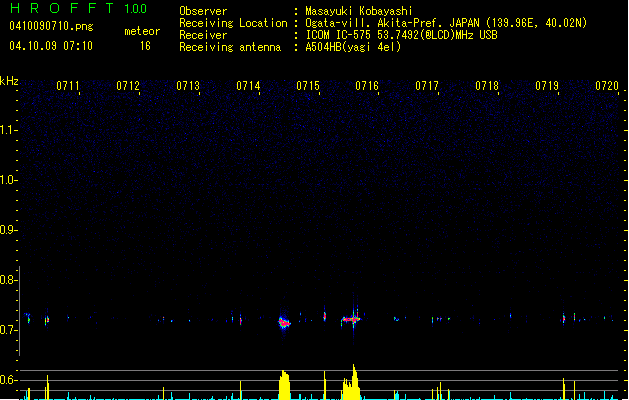Click the 0716 time marker
Screen dimensions: 629x400
click(x=367, y=86)
